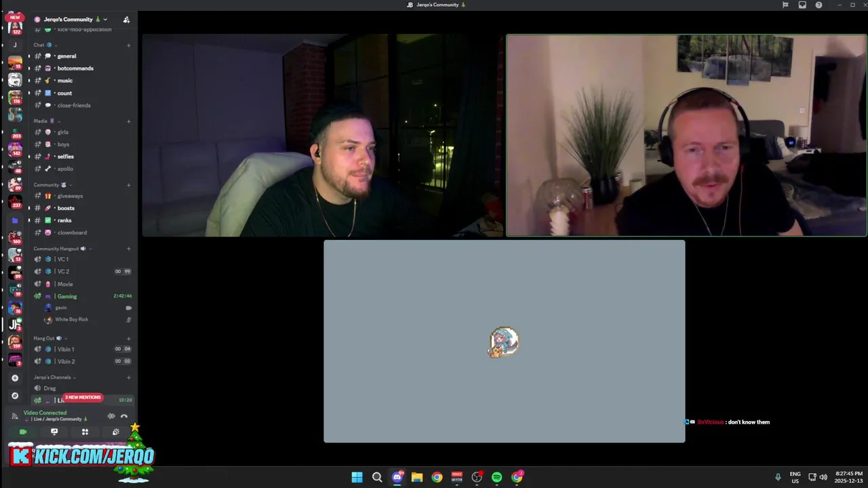Screen dimensions: 868x488
Task: Join the Vibin 2 voice channel
Action: coord(81,361)
